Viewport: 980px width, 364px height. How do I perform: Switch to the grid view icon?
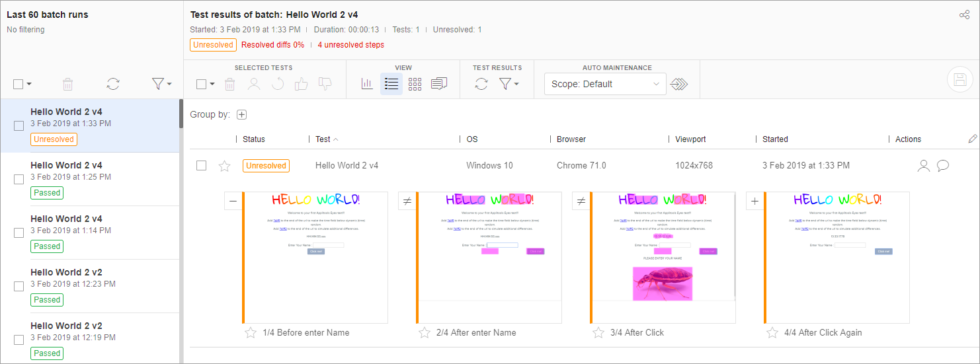point(415,84)
